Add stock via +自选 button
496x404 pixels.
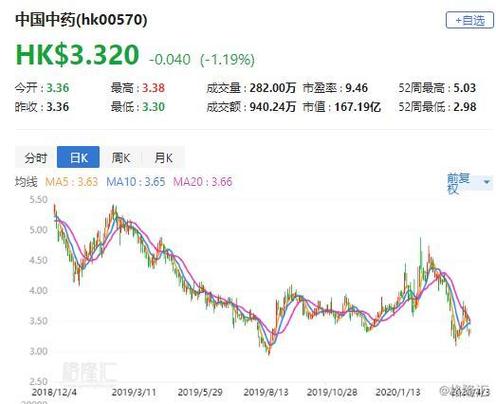tap(470, 20)
